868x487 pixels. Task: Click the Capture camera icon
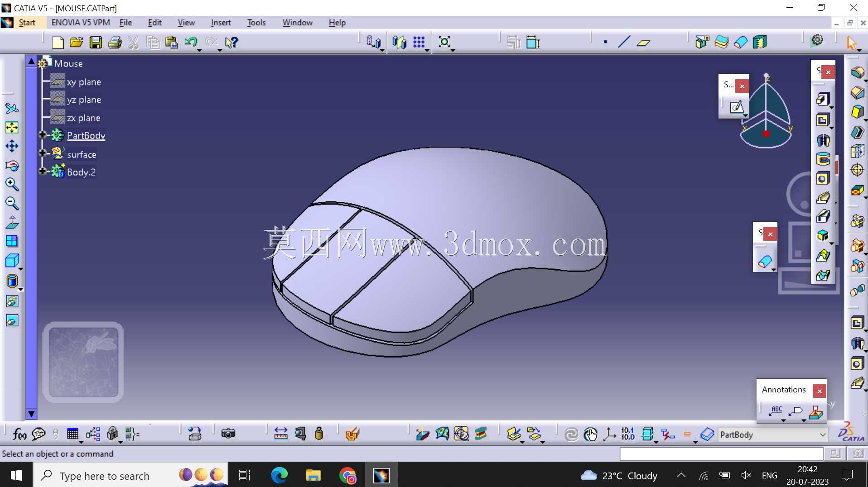pyautogui.click(x=228, y=434)
